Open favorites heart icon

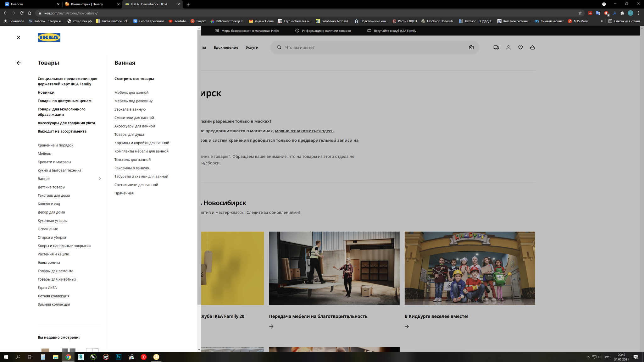(x=520, y=47)
